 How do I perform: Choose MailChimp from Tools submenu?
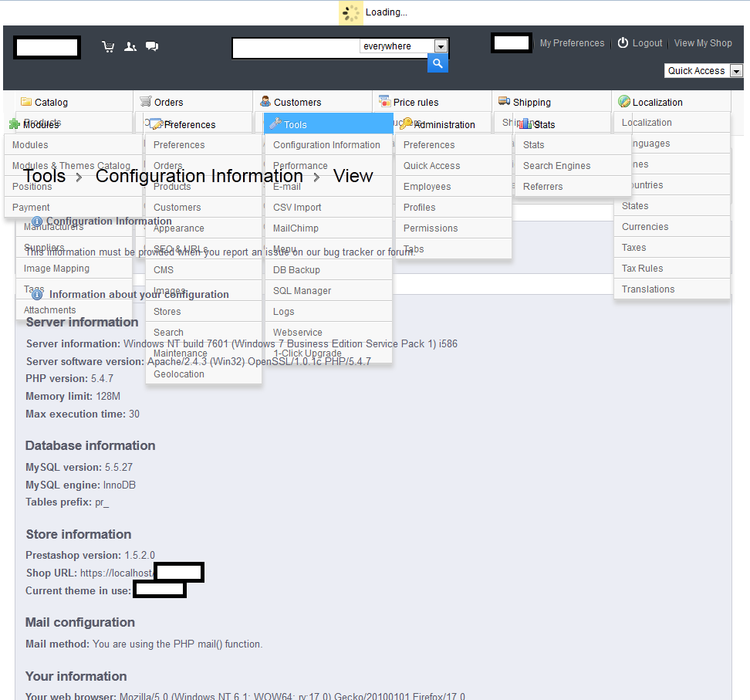tap(328, 228)
